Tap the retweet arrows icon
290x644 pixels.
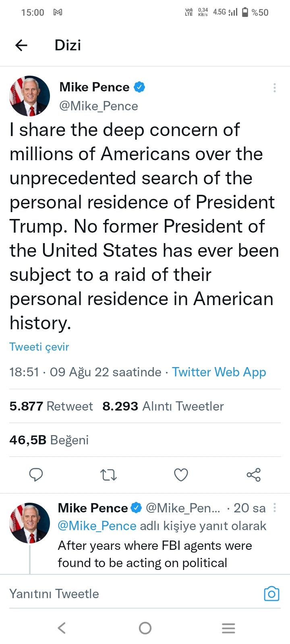[108, 475]
